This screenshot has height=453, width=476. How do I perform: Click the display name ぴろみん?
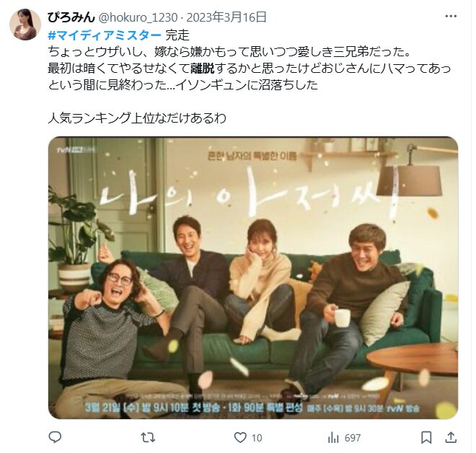pos(71,17)
